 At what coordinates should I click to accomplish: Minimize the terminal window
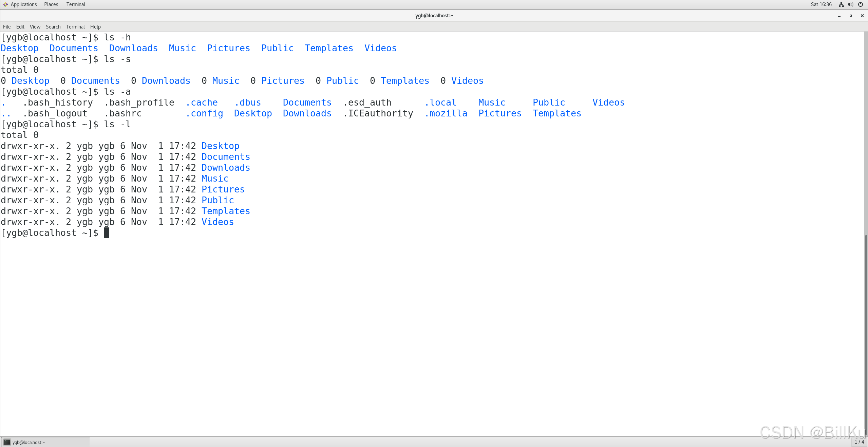[x=839, y=16]
